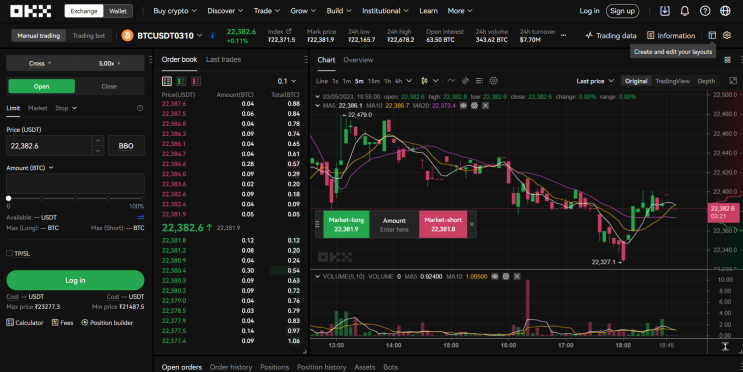Click the Market-long 22,381.9 button
This screenshot has height=372, width=743.
click(x=346, y=224)
